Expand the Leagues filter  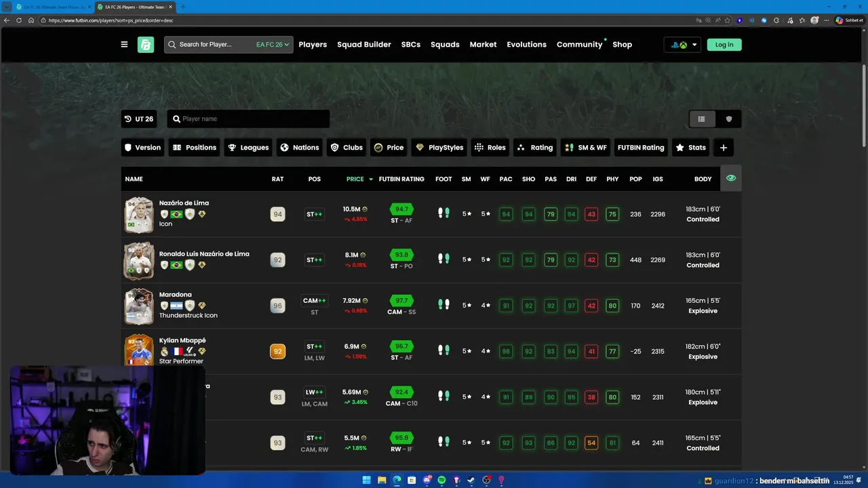coord(248,147)
